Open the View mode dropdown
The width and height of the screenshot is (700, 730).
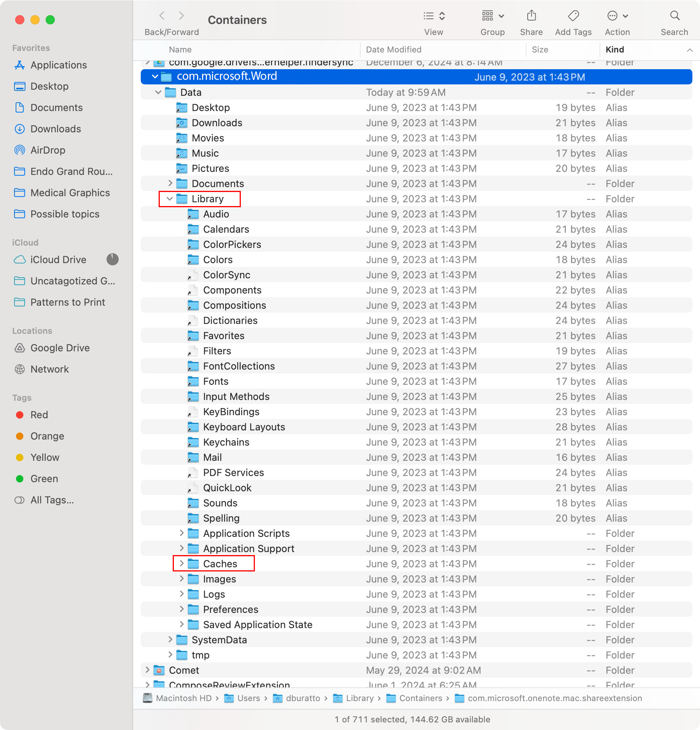434,16
